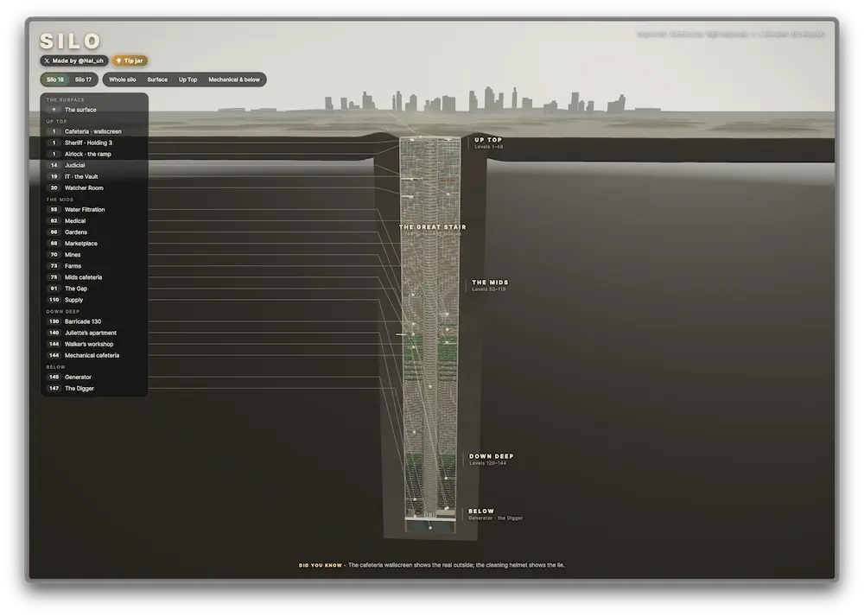
Task: Switch to Silo 18
Action: pos(55,79)
